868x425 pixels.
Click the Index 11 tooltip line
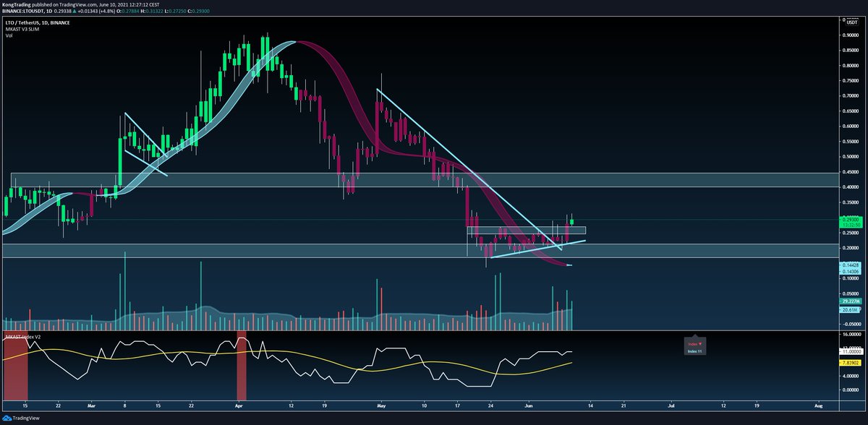point(695,350)
